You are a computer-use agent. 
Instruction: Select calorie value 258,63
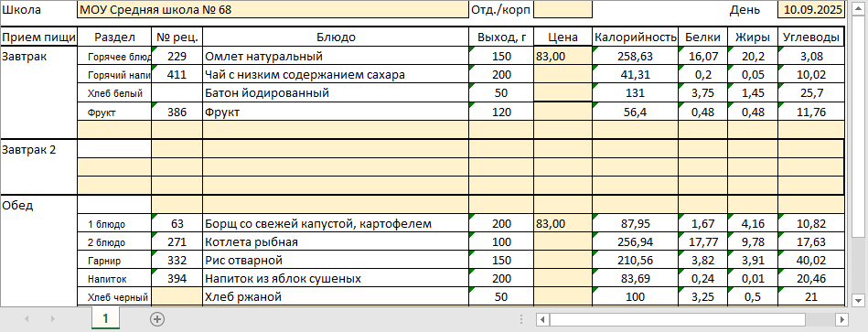click(636, 56)
